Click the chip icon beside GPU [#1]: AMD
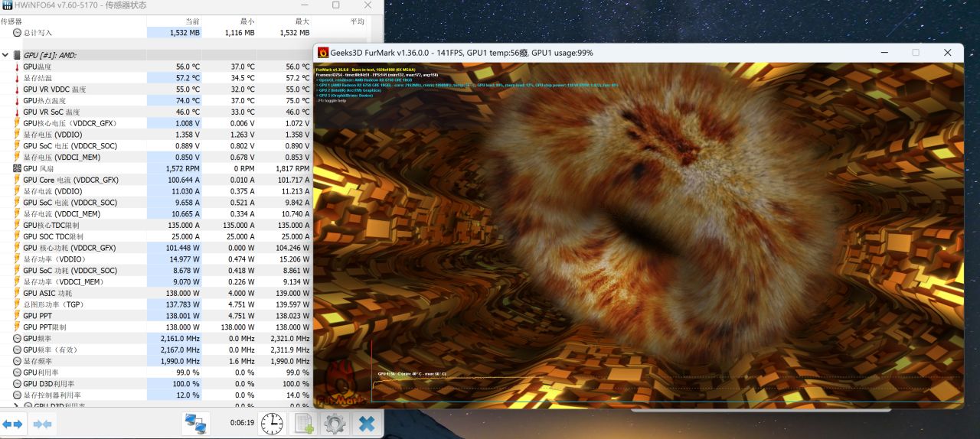The height and width of the screenshot is (439, 980). (17, 55)
